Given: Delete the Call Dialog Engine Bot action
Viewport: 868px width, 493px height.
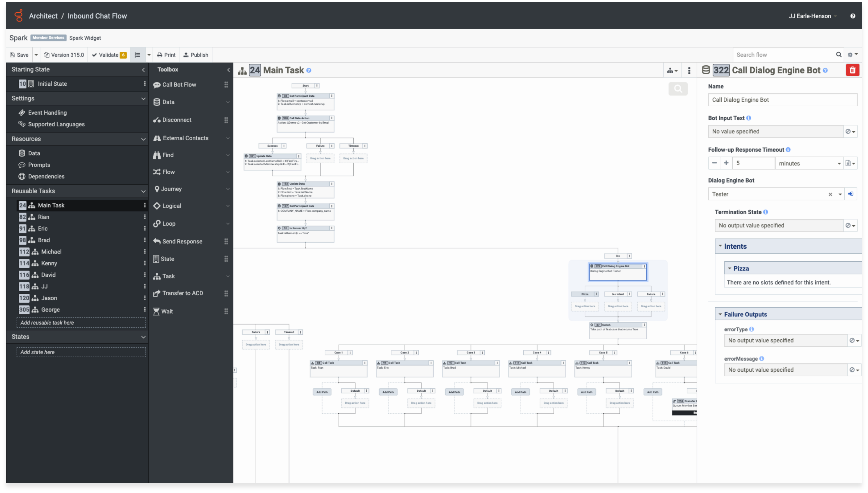Looking at the screenshot, I should coord(853,70).
